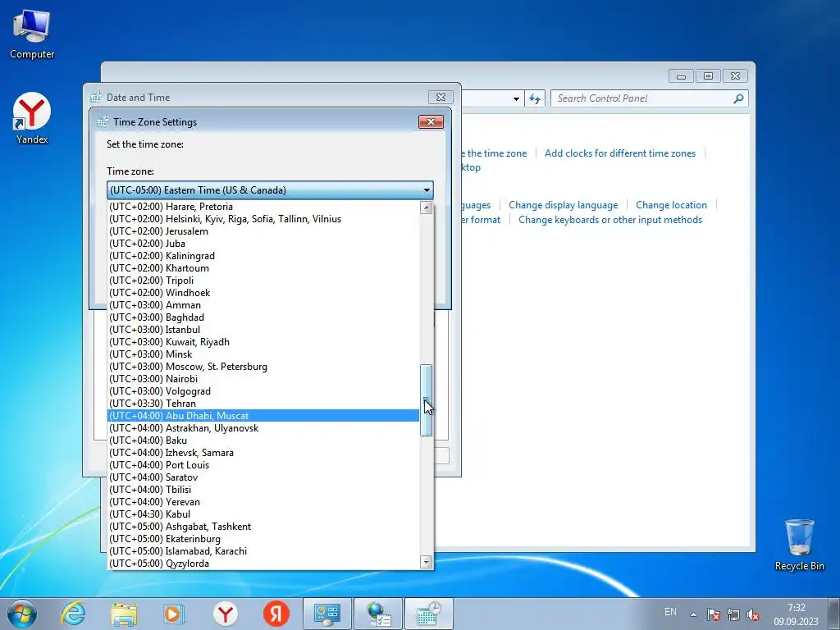The height and width of the screenshot is (630, 840).
Task: Select (UTC+03:00) Kuwait, Riyadh
Action: [x=263, y=342]
